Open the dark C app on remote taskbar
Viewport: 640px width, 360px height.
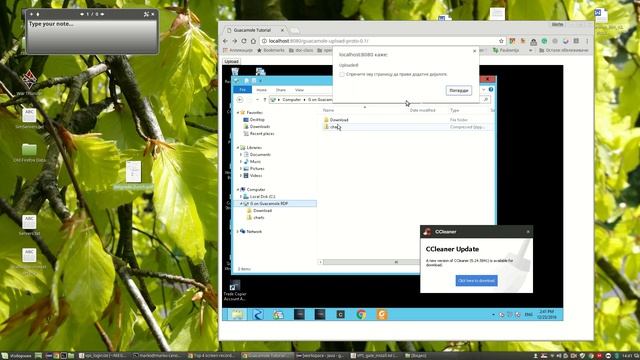pyautogui.click(x=340, y=314)
